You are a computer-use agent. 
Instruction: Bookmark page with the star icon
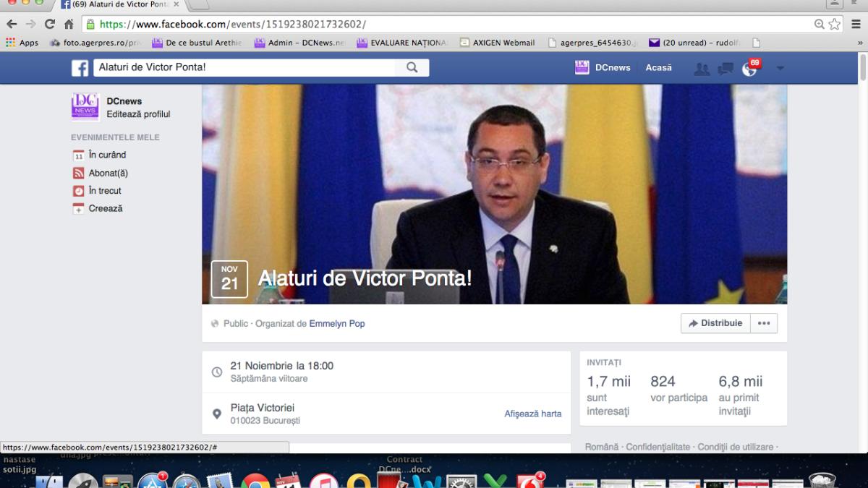click(x=835, y=24)
